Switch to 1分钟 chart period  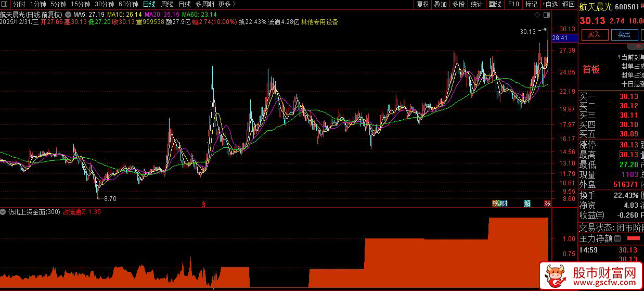click(x=38, y=4)
